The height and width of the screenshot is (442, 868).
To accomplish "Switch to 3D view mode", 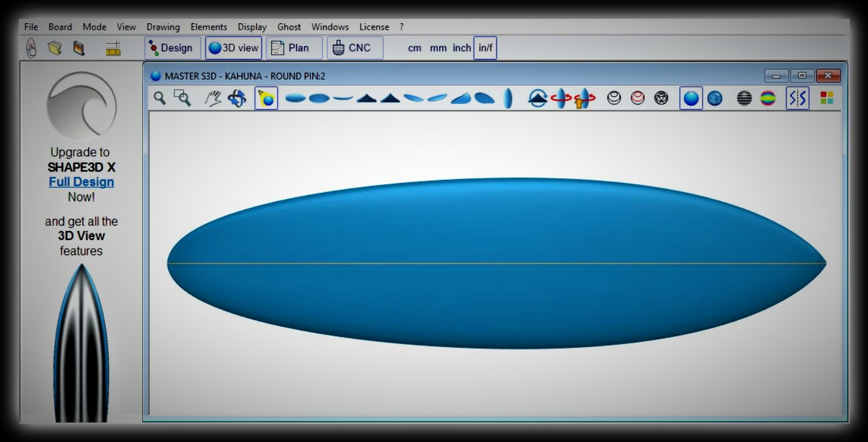I will pyautogui.click(x=234, y=48).
